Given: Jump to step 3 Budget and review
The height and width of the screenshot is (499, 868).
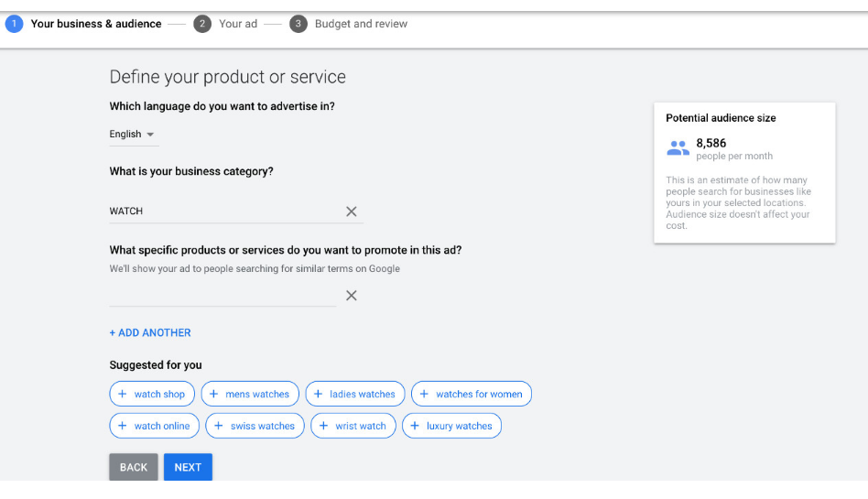Looking at the screenshot, I should point(349,24).
